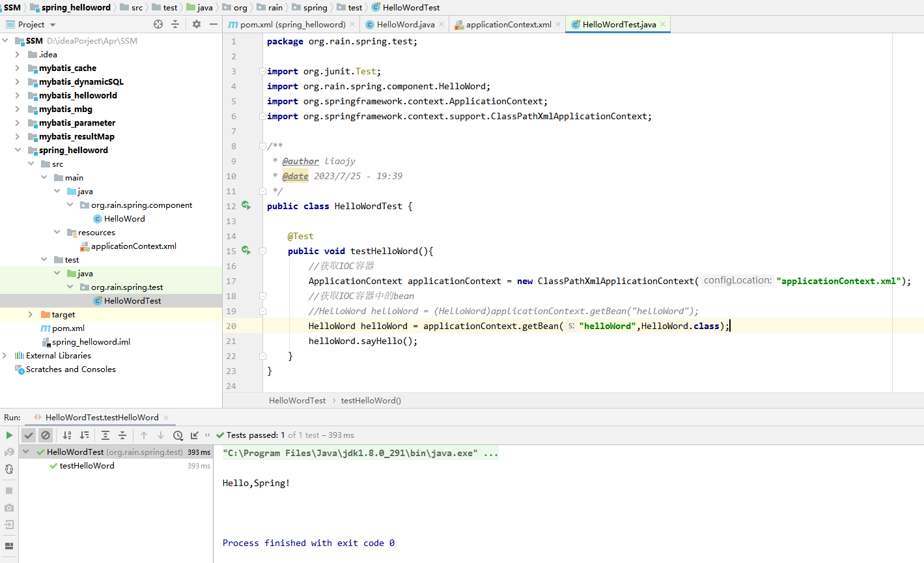
Task: Sort test results alphabetically
Action: 67,435
